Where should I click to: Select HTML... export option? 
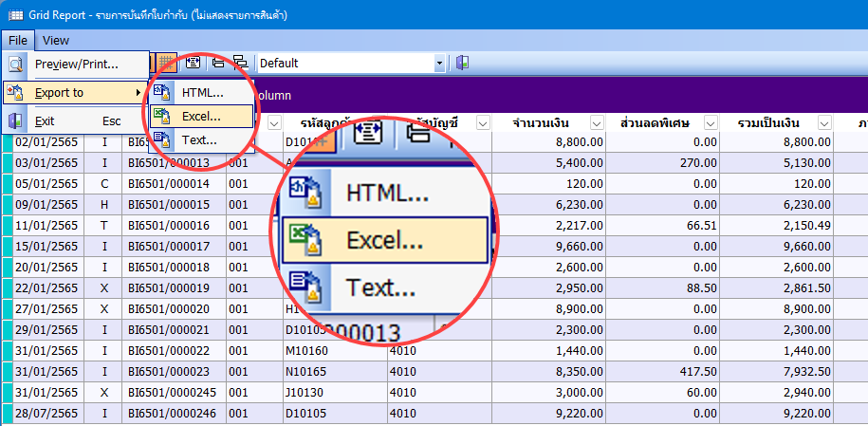point(201,93)
